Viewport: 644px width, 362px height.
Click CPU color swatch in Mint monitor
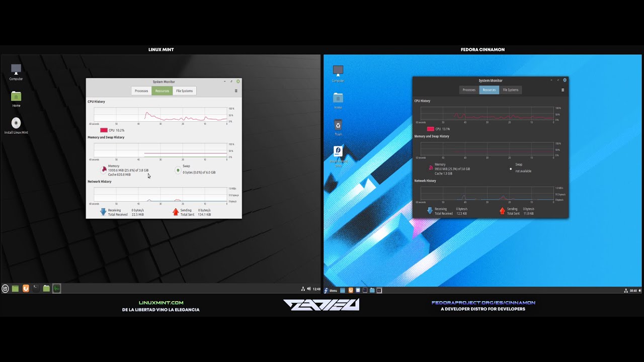tap(104, 130)
